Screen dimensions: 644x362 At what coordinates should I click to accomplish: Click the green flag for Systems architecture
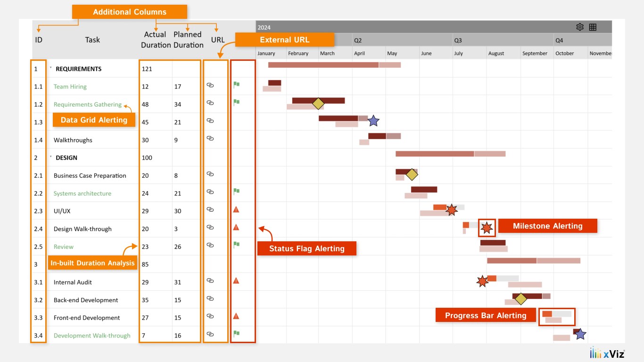(236, 191)
